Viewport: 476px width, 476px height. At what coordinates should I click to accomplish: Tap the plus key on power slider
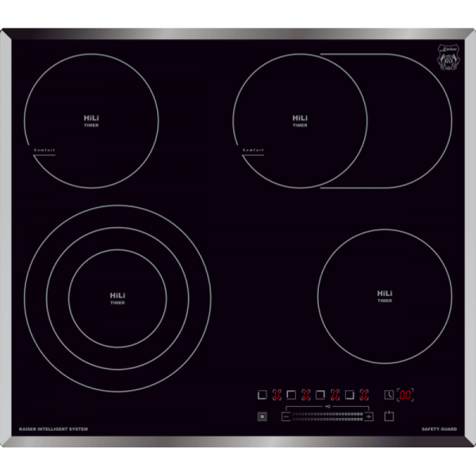coord(369,416)
